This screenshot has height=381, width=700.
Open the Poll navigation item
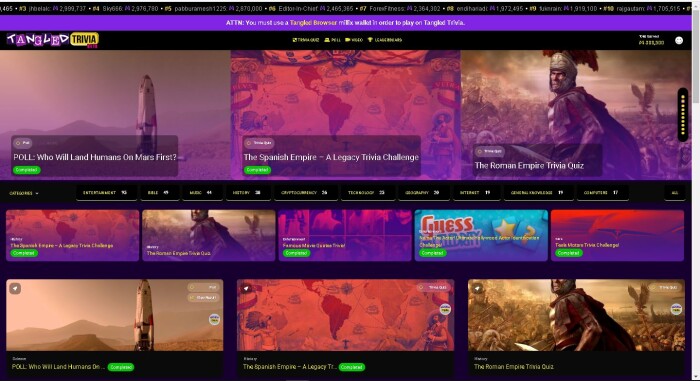tap(332, 40)
